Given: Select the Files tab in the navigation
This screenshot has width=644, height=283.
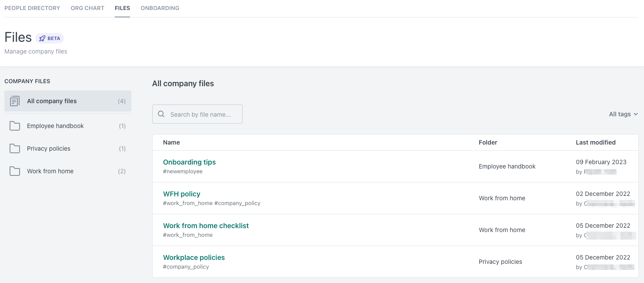Looking at the screenshot, I should tap(122, 8).
